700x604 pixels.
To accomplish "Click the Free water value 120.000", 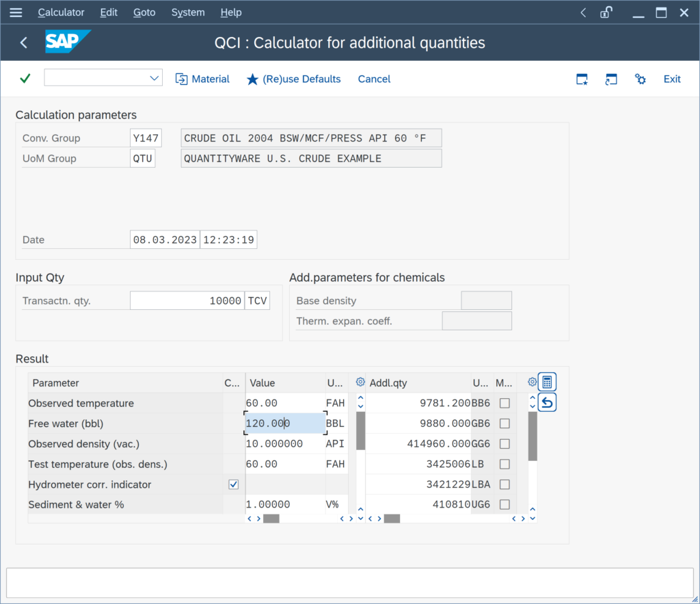I will [285, 423].
